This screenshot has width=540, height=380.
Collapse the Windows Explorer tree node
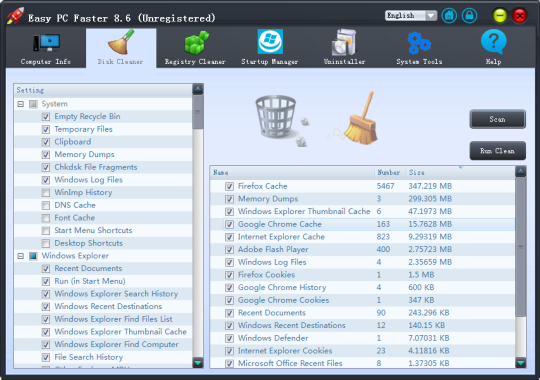(x=21, y=256)
